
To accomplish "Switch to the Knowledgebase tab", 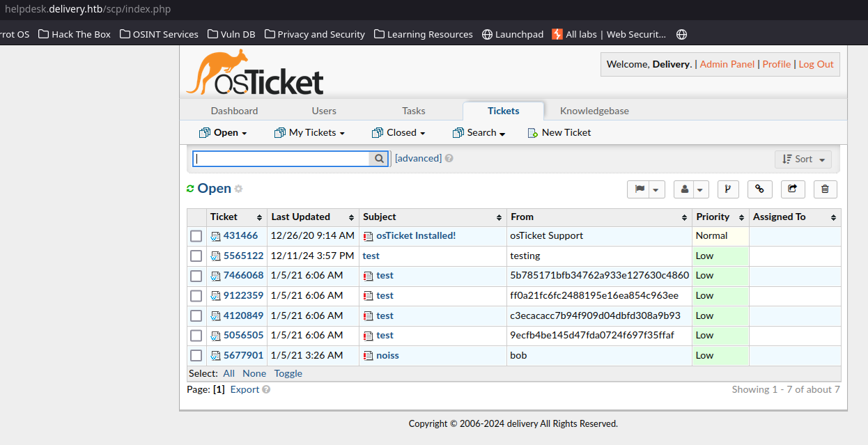I will [594, 111].
